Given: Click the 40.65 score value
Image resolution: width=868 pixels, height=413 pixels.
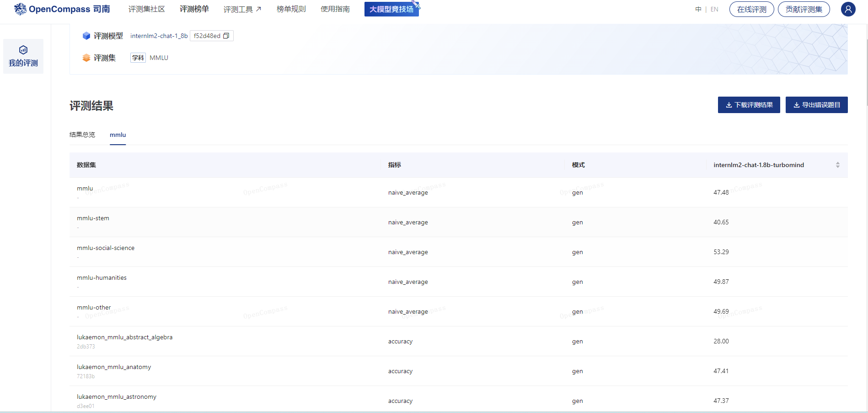Looking at the screenshot, I should coord(721,222).
